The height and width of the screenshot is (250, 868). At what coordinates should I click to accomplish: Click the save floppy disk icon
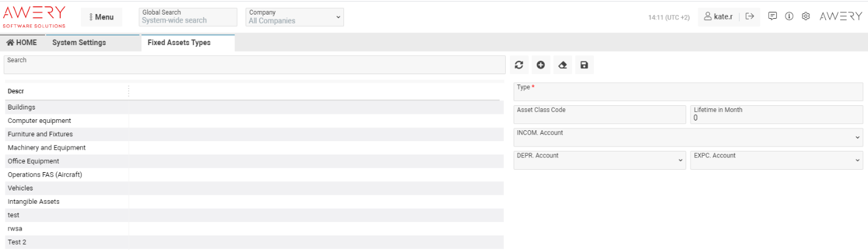coord(584,65)
